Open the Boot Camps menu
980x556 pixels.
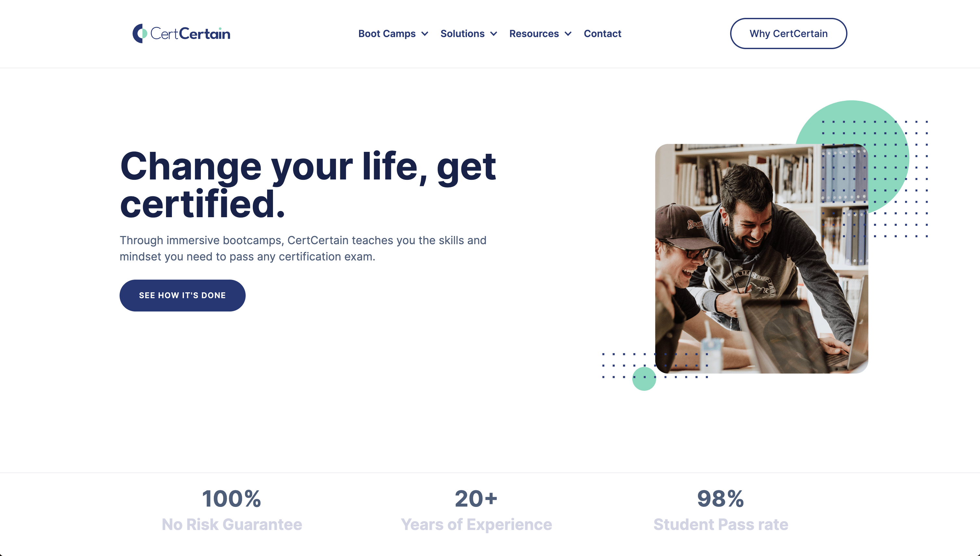387,33
